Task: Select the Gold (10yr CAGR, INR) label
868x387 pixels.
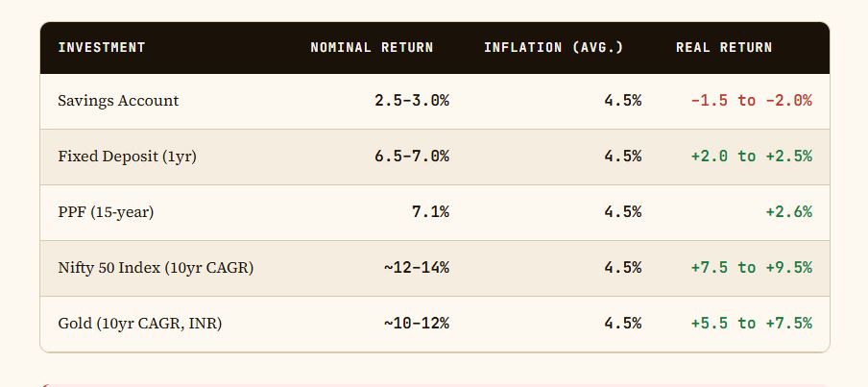Action: tap(139, 324)
